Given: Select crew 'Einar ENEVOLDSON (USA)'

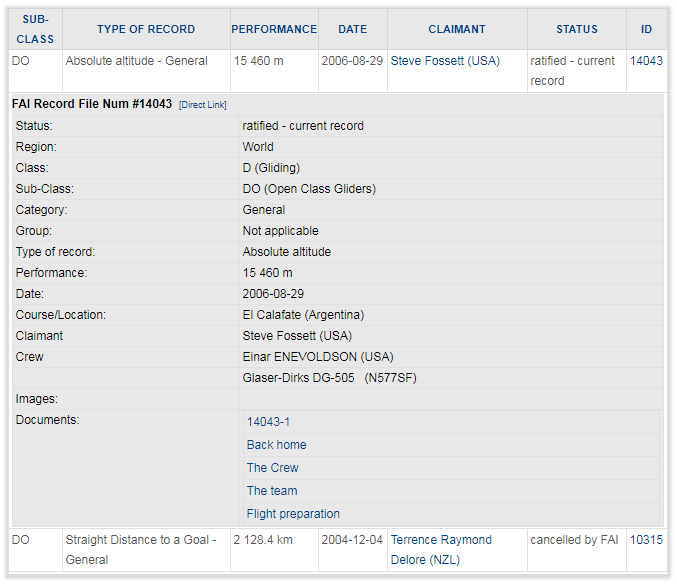Looking at the screenshot, I should pyautogui.click(x=318, y=357).
